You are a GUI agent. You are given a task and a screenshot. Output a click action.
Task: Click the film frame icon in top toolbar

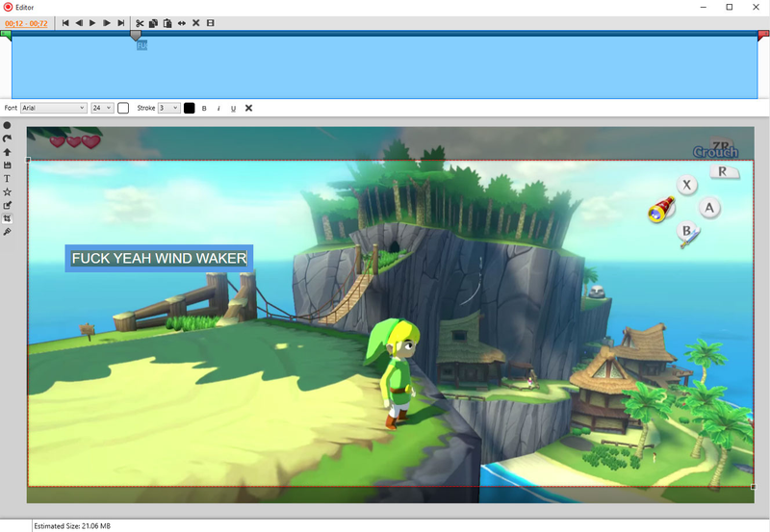pyautogui.click(x=210, y=23)
